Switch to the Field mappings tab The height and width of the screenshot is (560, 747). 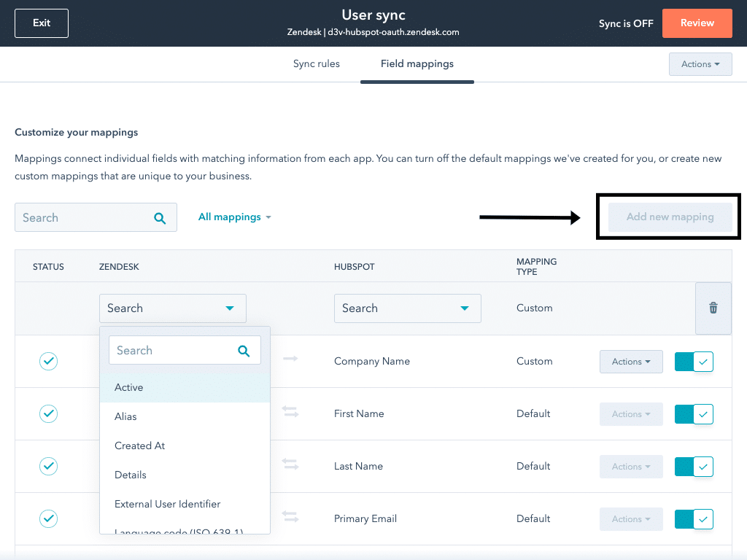click(x=417, y=64)
